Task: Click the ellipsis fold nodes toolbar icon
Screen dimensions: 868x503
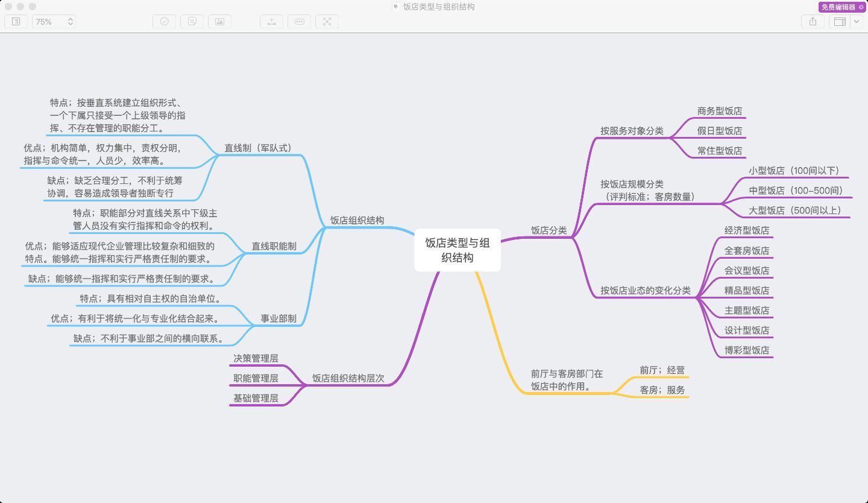Action: click(299, 22)
